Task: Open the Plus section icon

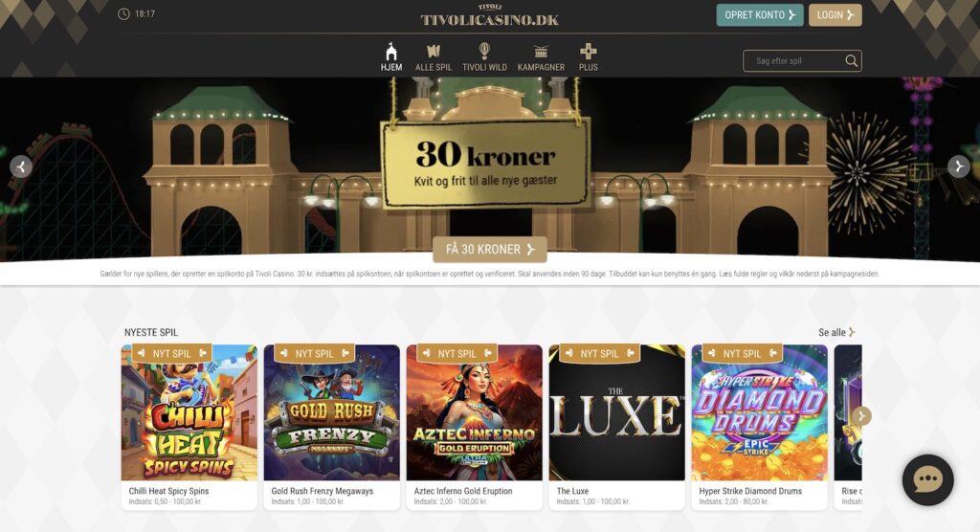Action: [589, 52]
